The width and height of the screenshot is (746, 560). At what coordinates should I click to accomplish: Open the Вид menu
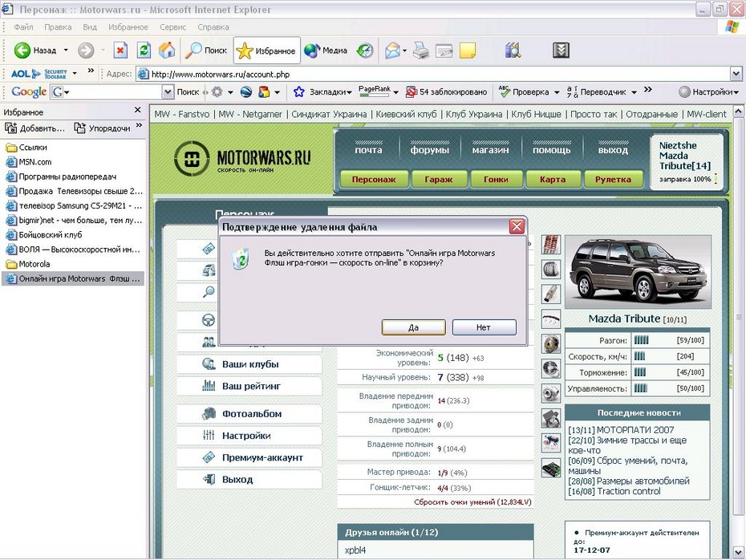point(90,27)
